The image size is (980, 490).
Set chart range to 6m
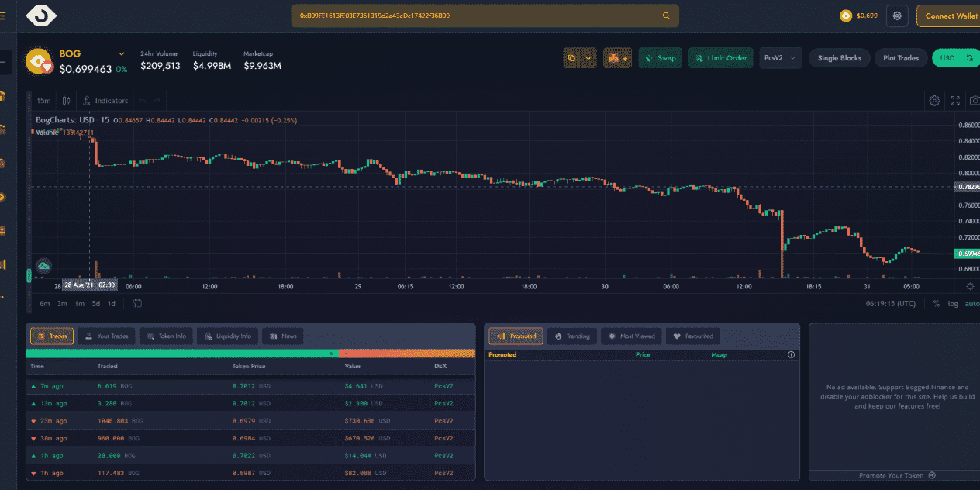pos(45,303)
